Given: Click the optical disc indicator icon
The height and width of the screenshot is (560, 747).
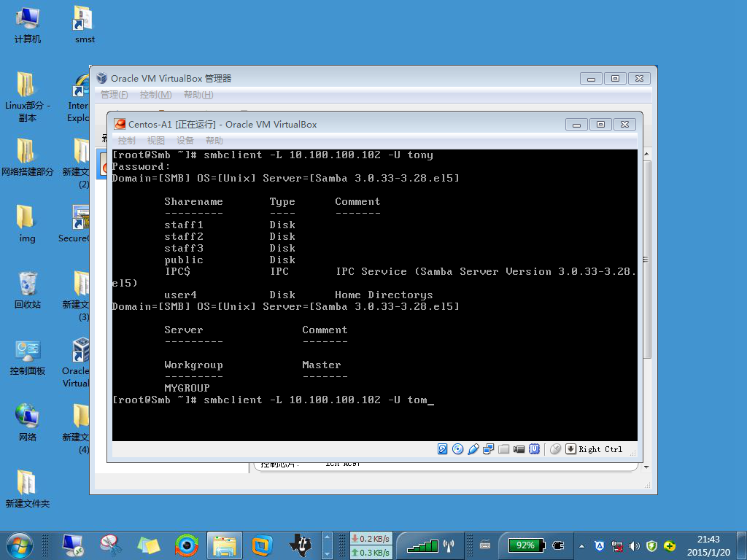Looking at the screenshot, I should 457,449.
